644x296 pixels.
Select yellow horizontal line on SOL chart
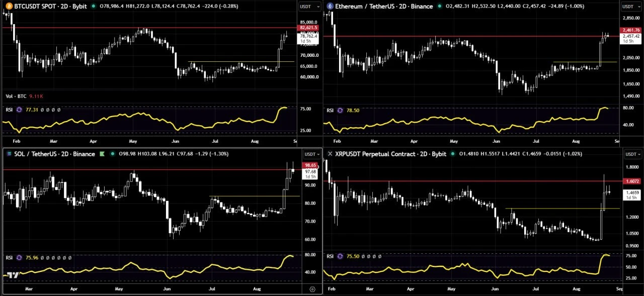255,196
